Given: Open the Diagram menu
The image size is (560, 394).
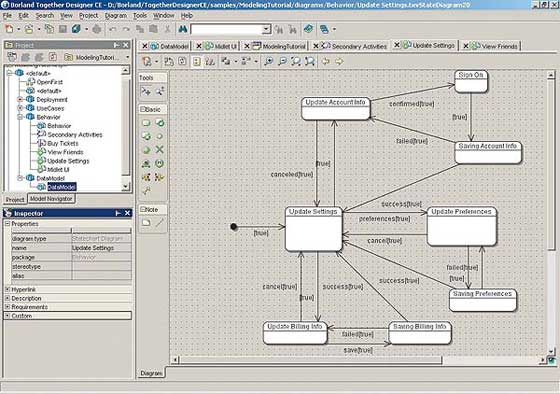Looking at the screenshot, I should tap(116, 16).
